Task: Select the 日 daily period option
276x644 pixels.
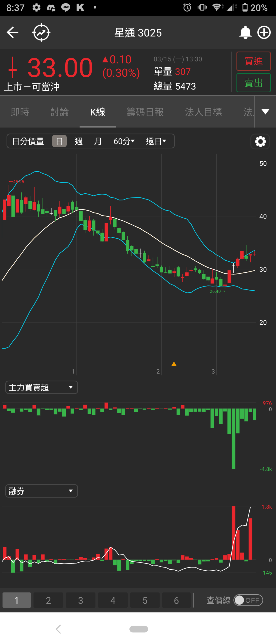Action: (x=59, y=141)
